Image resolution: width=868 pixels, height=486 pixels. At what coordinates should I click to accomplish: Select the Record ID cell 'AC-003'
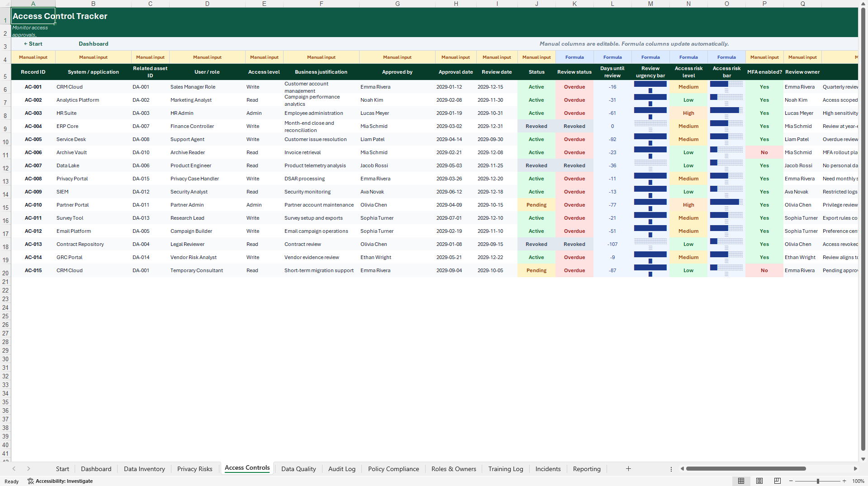(x=33, y=113)
